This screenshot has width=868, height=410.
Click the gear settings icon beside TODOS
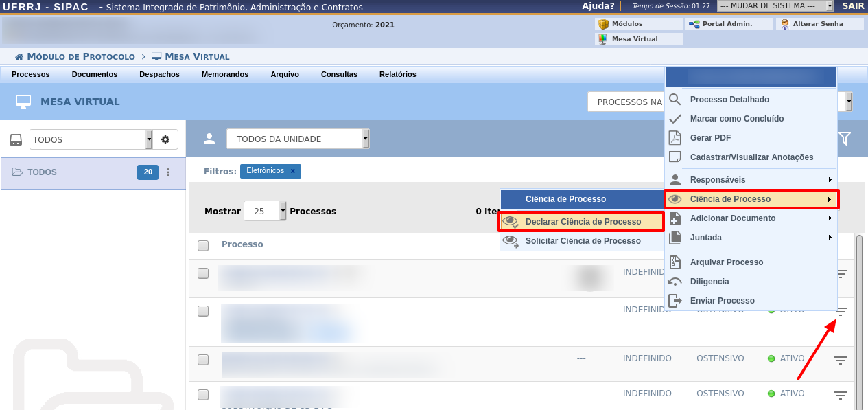click(x=165, y=139)
